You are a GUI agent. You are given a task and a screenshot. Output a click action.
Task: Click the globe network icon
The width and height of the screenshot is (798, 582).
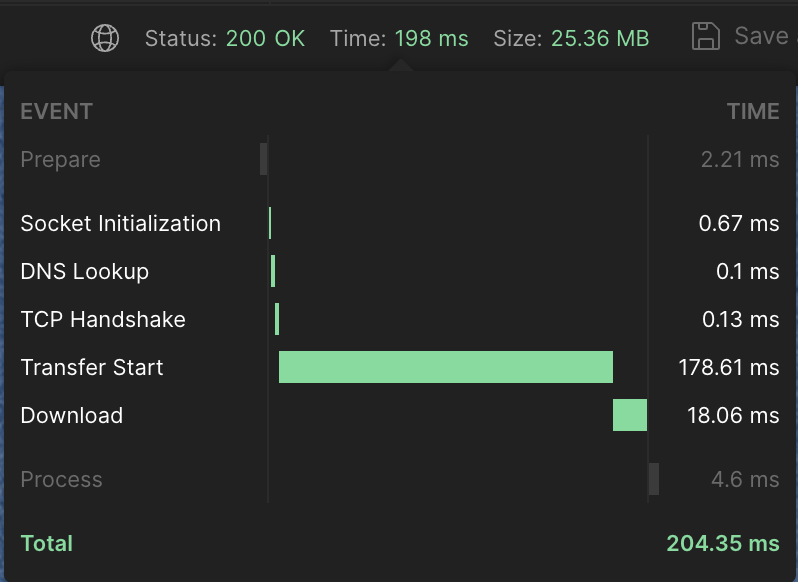click(x=105, y=38)
